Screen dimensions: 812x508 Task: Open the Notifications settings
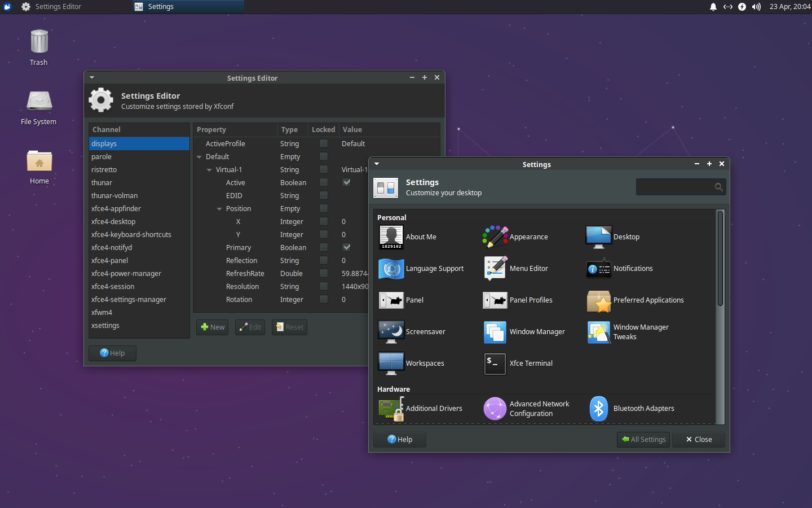coord(633,268)
